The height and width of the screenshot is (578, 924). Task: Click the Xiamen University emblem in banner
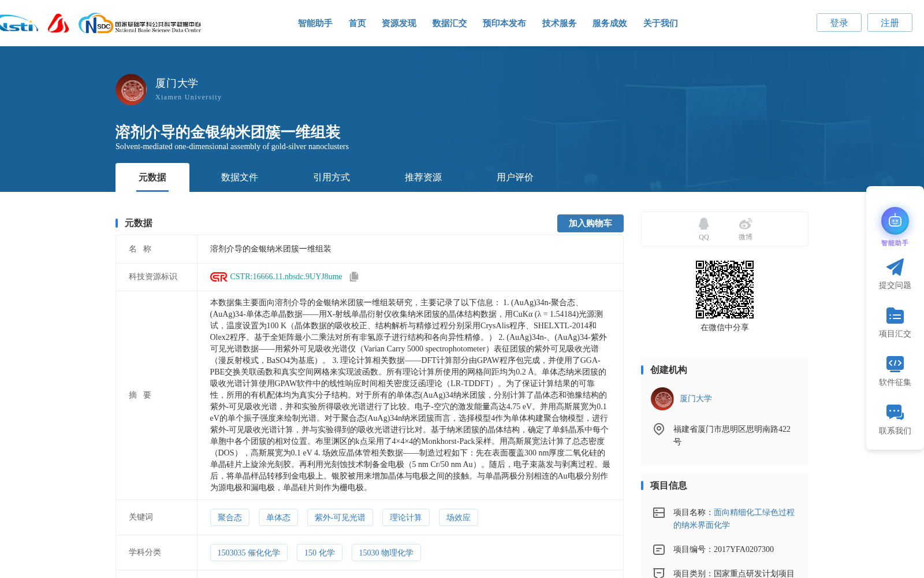(131, 90)
